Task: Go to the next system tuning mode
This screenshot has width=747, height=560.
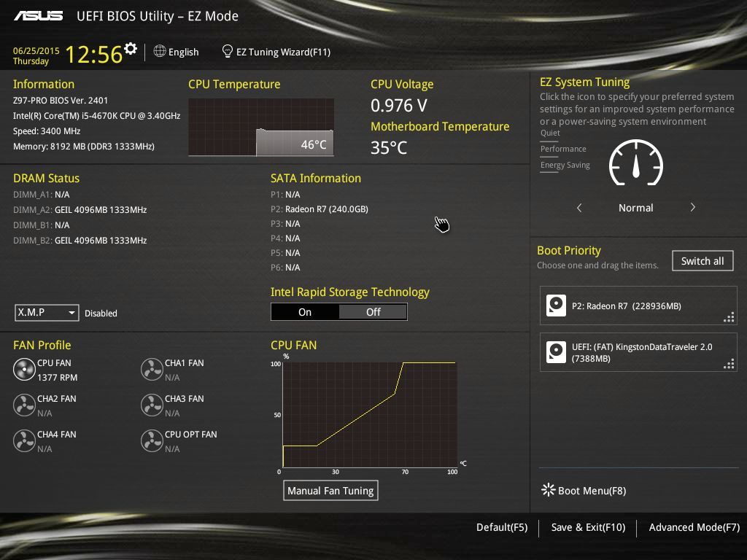Action: click(693, 207)
